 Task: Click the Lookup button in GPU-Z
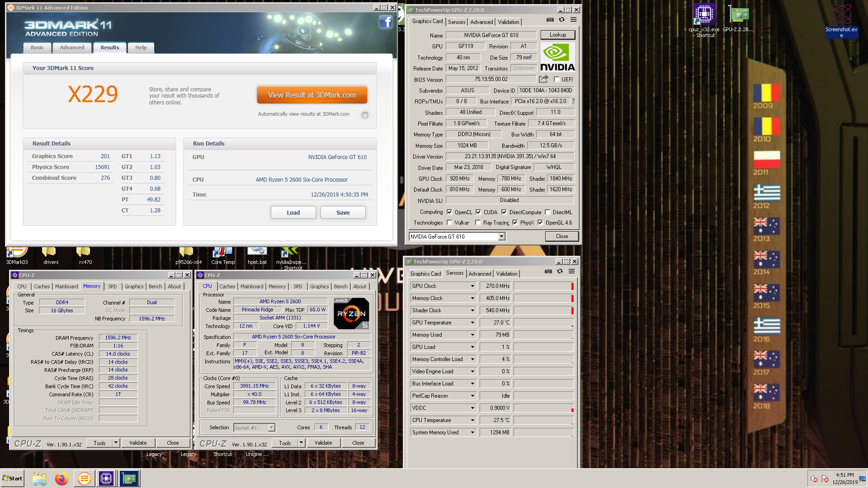pyautogui.click(x=557, y=35)
